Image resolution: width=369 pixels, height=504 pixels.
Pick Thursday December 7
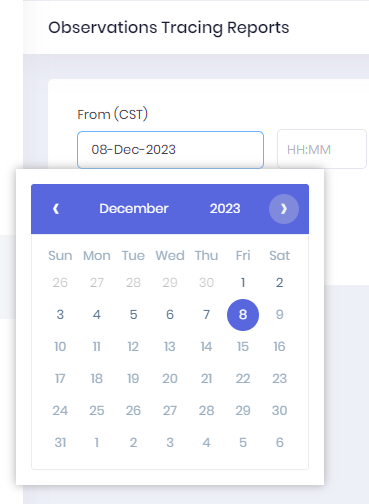click(x=206, y=315)
